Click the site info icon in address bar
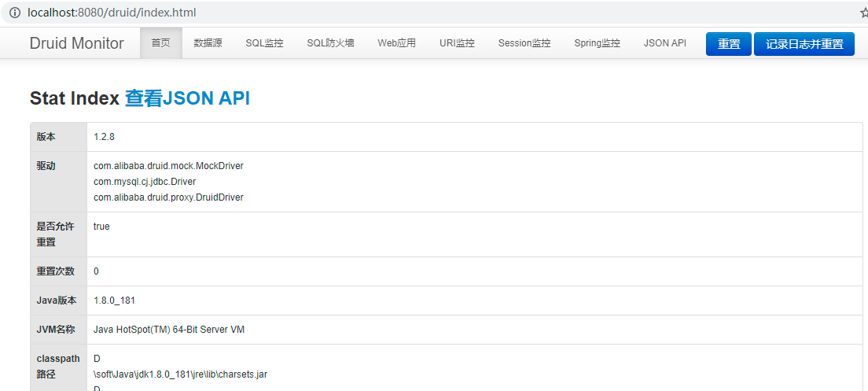This screenshot has width=868, height=391. [x=14, y=12]
